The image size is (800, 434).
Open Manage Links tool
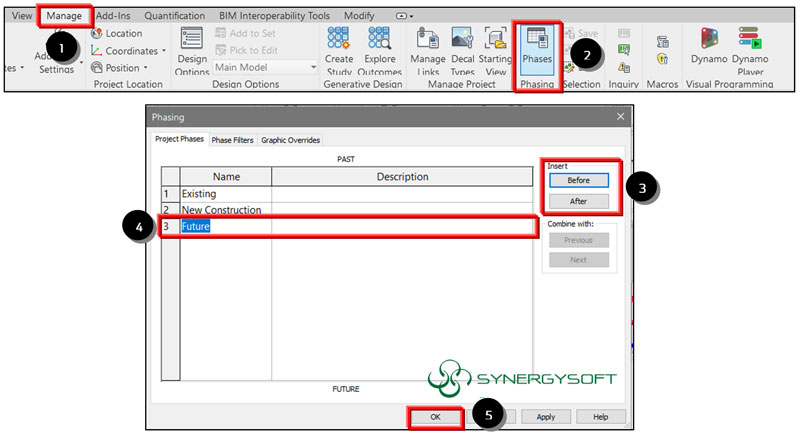[428, 52]
